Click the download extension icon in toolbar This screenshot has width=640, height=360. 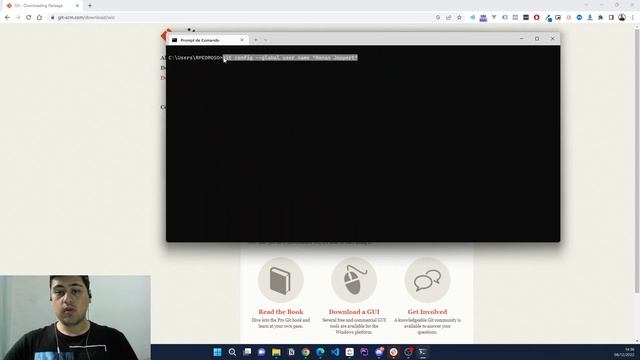click(x=590, y=18)
